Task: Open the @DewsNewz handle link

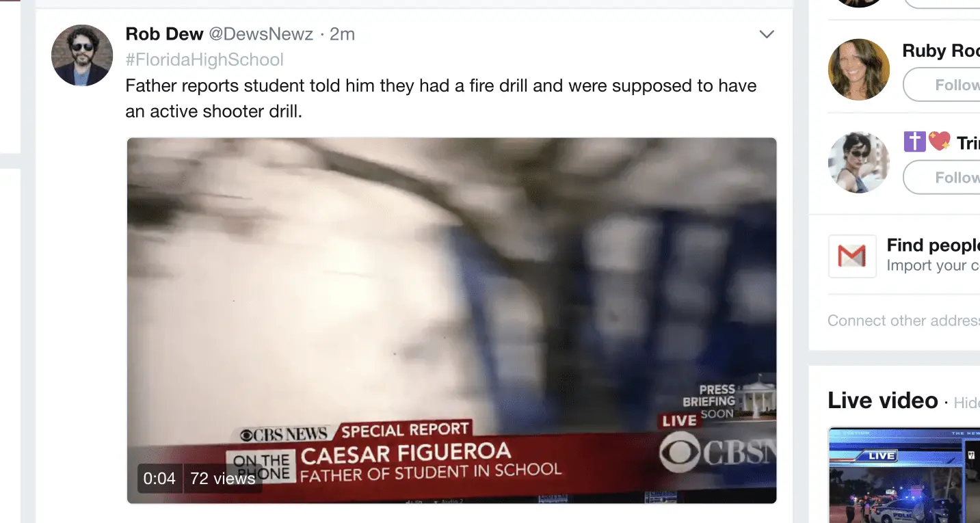Action: [261, 33]
